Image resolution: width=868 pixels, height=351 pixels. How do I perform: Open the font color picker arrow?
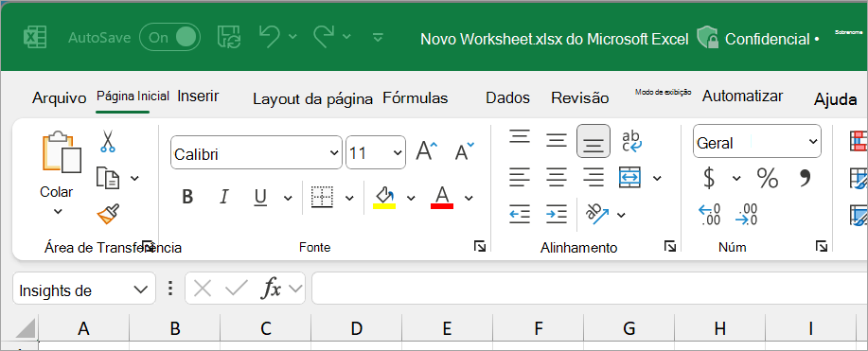pos(469,198)
